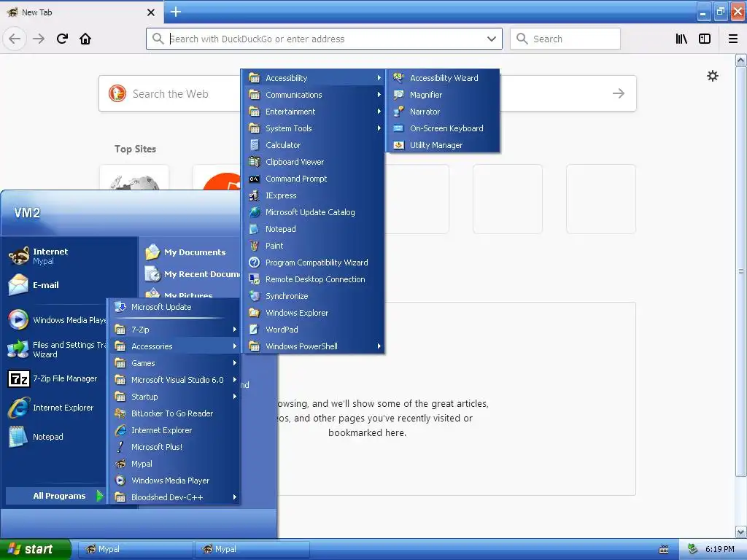This screenshot has width=747, height=560.
Task: Open new tab with plus button
Action: (x=176, y=12)
